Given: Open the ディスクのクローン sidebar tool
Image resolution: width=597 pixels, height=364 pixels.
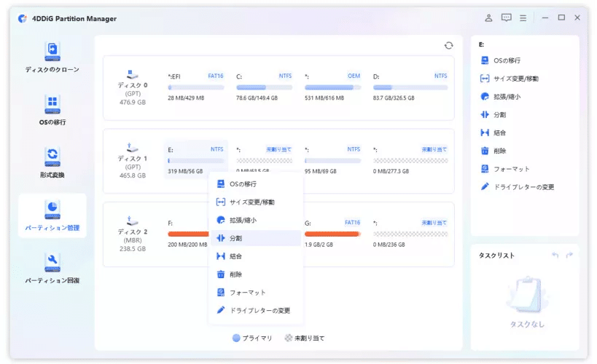Looking at the screenshot, I should point(52,58).
